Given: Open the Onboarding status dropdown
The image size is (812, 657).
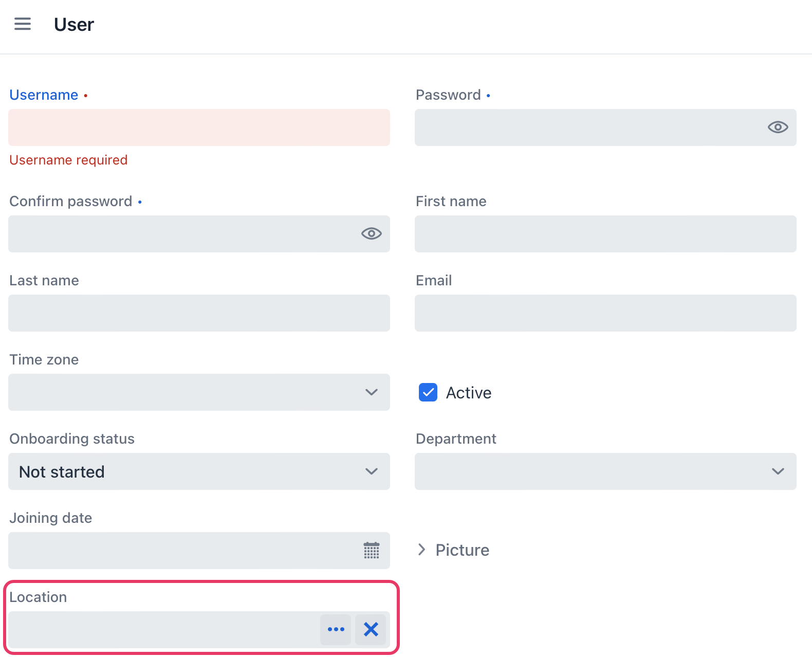Looking at the screenshot, I should pyautogui.click(x=199, y=471).
